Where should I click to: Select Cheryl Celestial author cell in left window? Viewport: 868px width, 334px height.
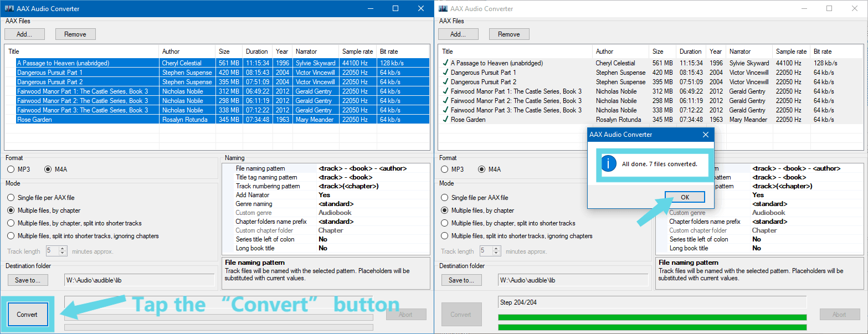[187, 63]
